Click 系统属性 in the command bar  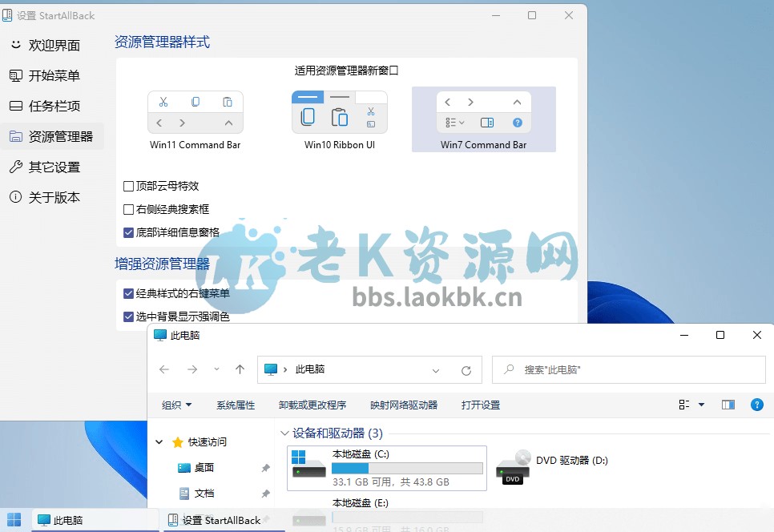[x=236, y=405]
